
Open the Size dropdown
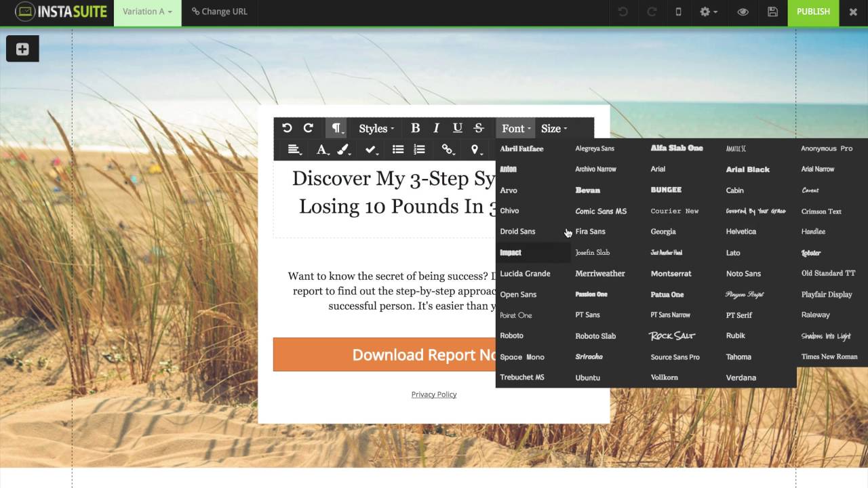point(553,128)
